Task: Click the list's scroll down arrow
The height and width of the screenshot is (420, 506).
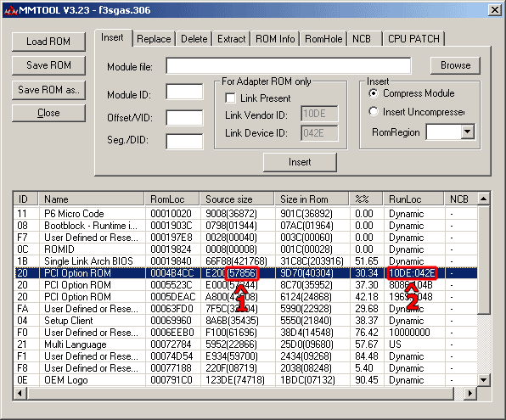Action: click(x=483, y=379)
